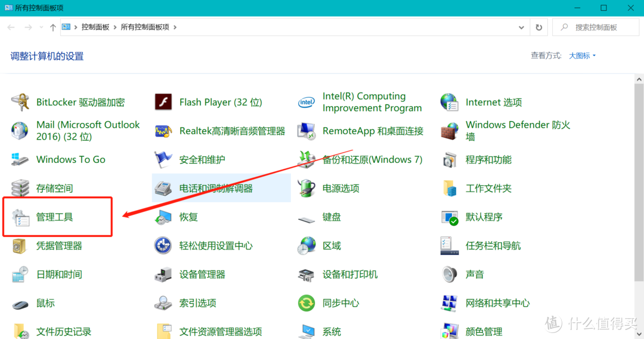Open the 任务栏和导航 icon
Image resolution: width=644 pixels, height=339 pixels.
tap(450, 246)
